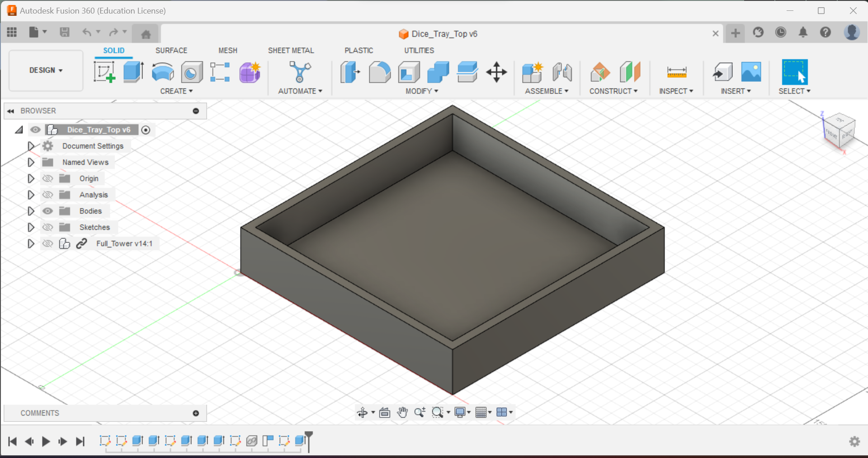This screenshot has width=868, height=458.
Task: Switch to the Sheet Metal tab
Action: point(291,50)
